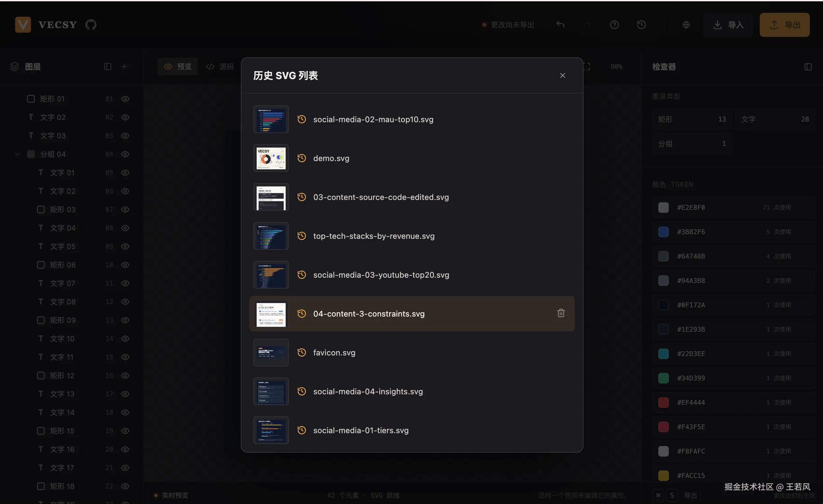Viewport: 823px width, 504px height.
Task: Switch to the 预览 tab
Action: tap(177, 67)
